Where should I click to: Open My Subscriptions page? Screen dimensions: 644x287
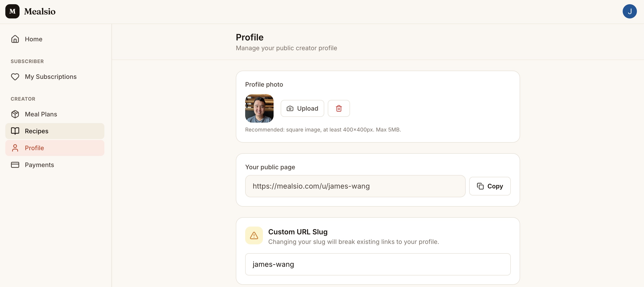(55, 76)
